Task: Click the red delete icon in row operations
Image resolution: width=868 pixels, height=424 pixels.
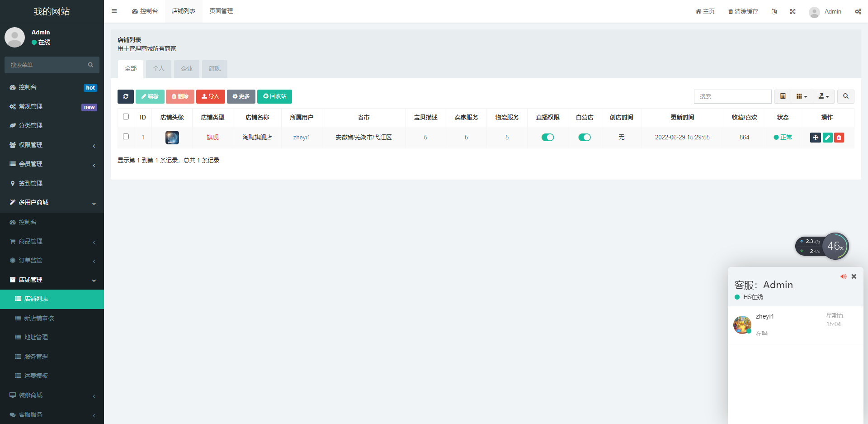Action: [x=839, y=138]
